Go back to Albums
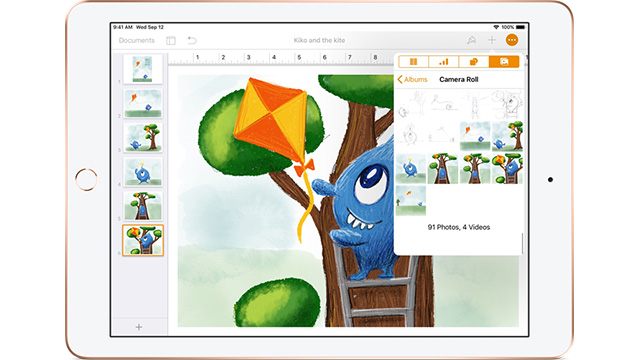 pos(412,79)
